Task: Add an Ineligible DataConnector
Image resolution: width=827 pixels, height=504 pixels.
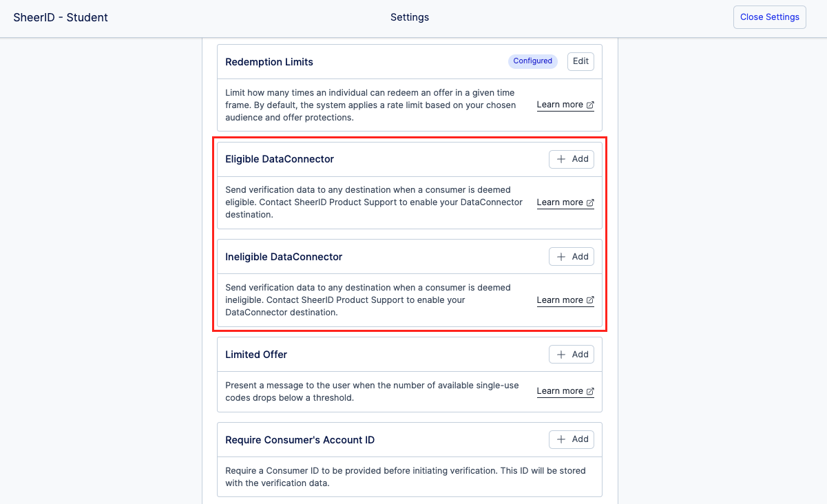Action: click(x=572, y=257)
